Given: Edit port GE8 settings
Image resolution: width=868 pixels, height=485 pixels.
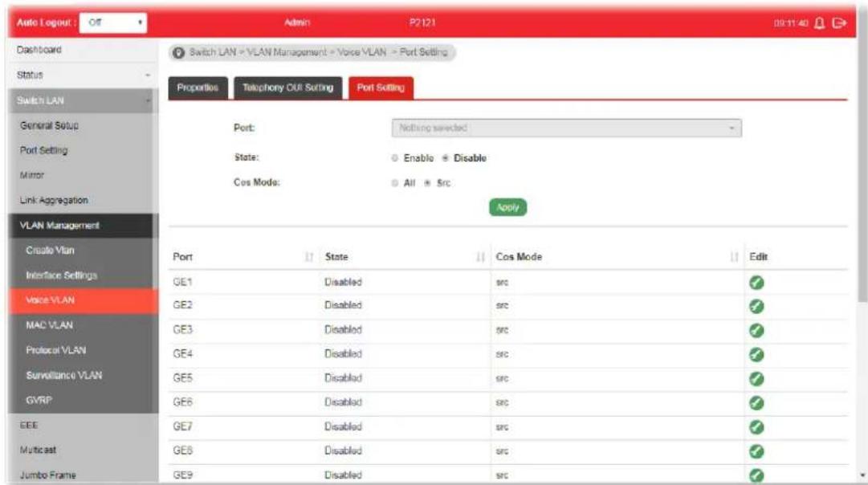Looking at the screenshot, I should [x=756, y=451].
